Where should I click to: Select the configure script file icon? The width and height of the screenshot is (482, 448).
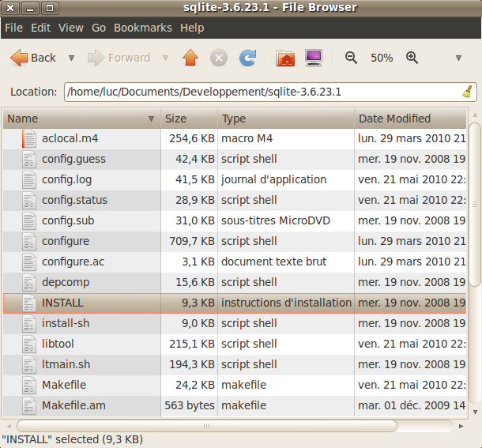[29, 241]
